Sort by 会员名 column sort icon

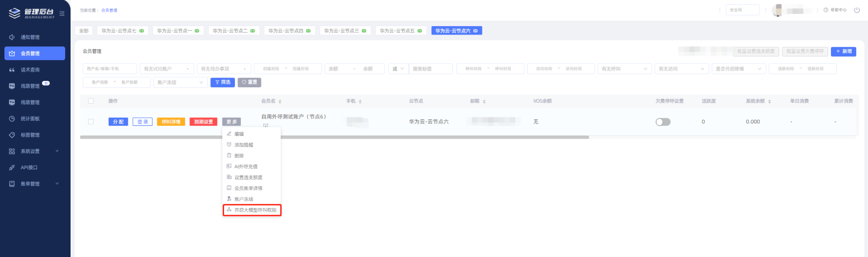(280, 102)
